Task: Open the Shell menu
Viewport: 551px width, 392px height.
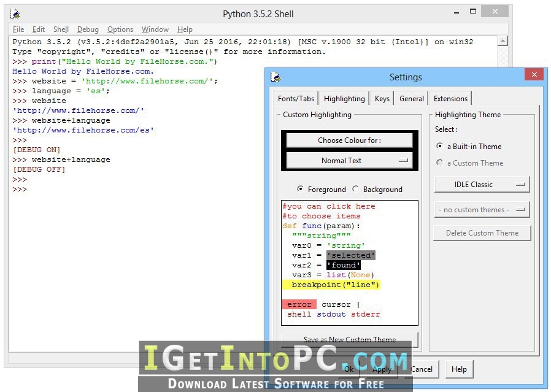Action: click(x=61, y=29)
